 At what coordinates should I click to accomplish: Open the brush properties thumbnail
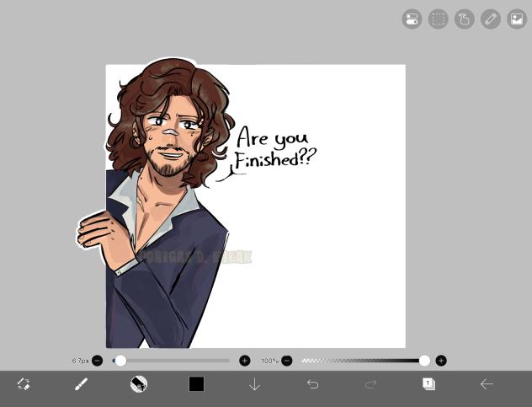point(139,384)
